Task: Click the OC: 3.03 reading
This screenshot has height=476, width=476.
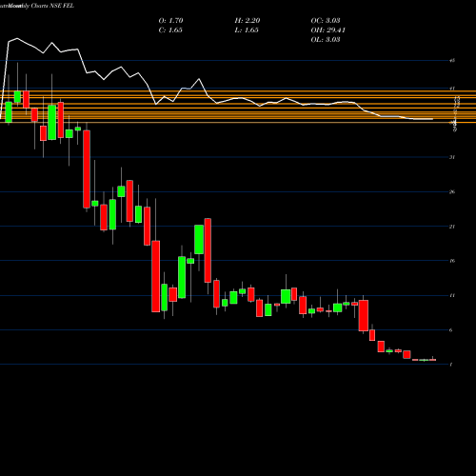Action: click(326, 21)
